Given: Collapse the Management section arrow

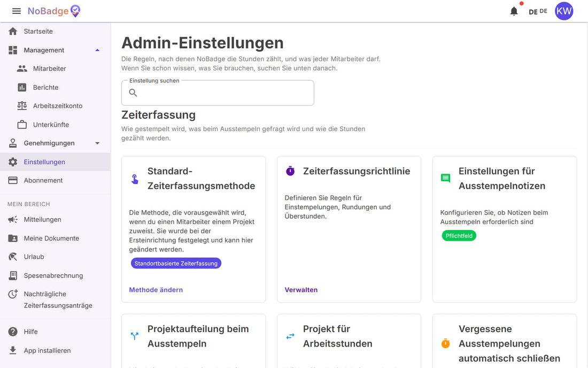Looking at the screenshot, I should pos(97,50).
